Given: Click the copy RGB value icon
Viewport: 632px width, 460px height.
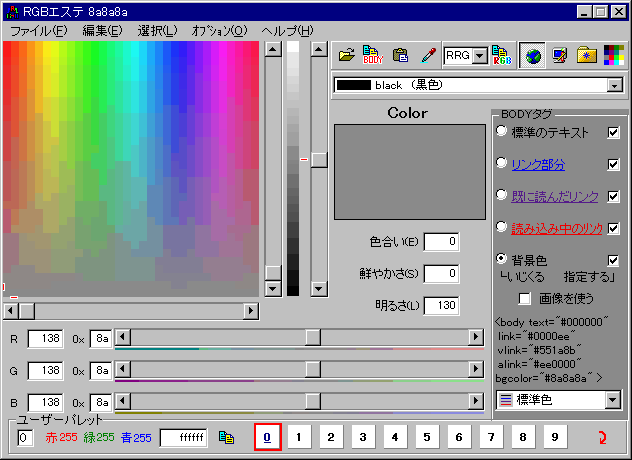Looking at the screenshot, I should tap(502, 56).
